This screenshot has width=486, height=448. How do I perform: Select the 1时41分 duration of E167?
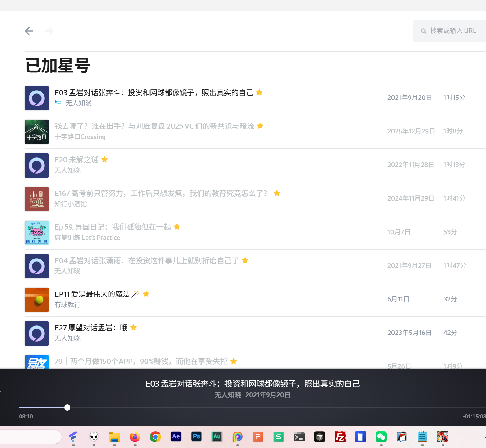(x=454, y=198)
